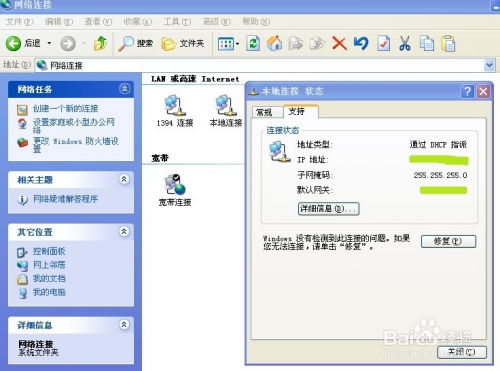Image resolution: width=500 pixels, height=371 pixels.
Task: Select the 1394 连接 icon
Action: pos(175,111)
